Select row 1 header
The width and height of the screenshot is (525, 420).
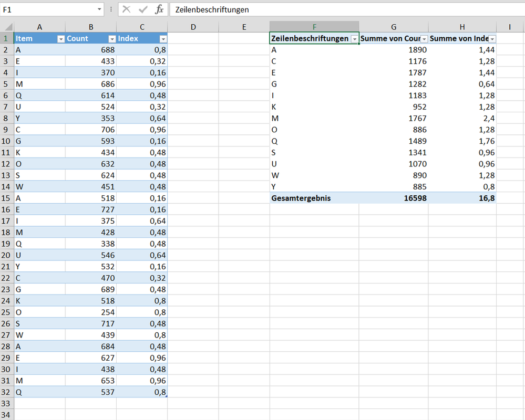tap(7, 38)
